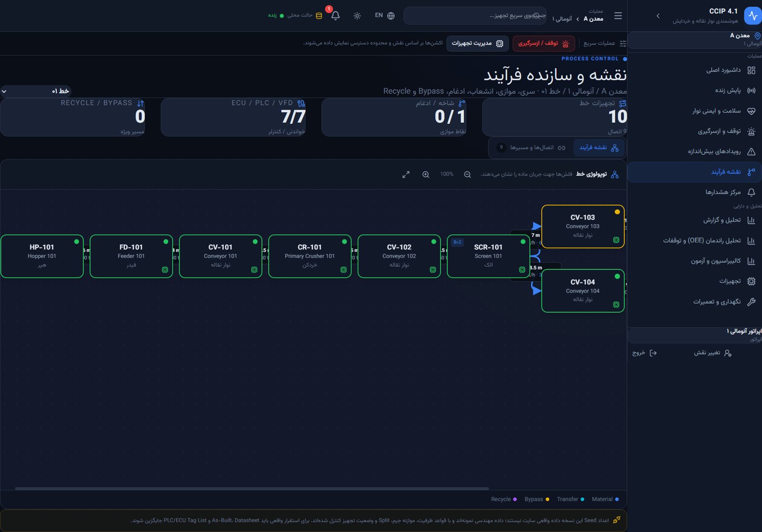Select the CV-103 Conveyor node

click(x=583, y=227)
